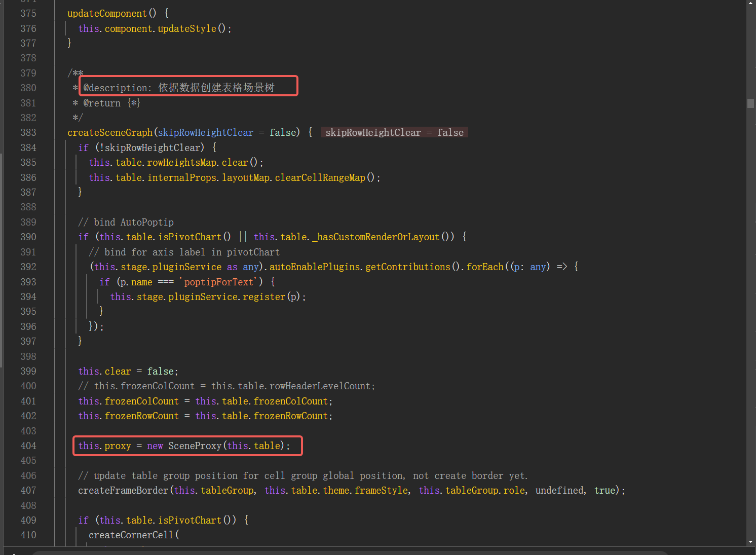Click line number 399 in the gutter
This screenshot has height=555, width=756.
[x=28, y=372]
